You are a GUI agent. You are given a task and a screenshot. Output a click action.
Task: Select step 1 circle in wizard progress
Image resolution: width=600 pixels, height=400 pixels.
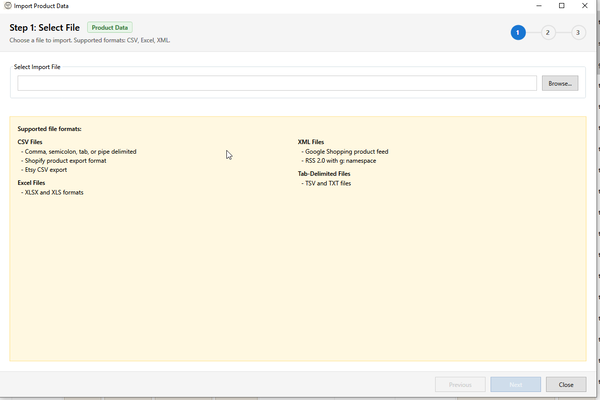pos(517,33)
